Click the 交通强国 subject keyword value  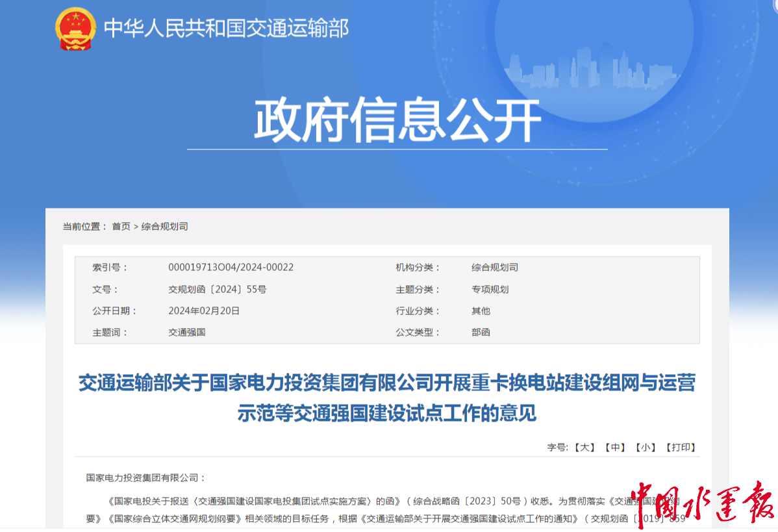(187, 333)
